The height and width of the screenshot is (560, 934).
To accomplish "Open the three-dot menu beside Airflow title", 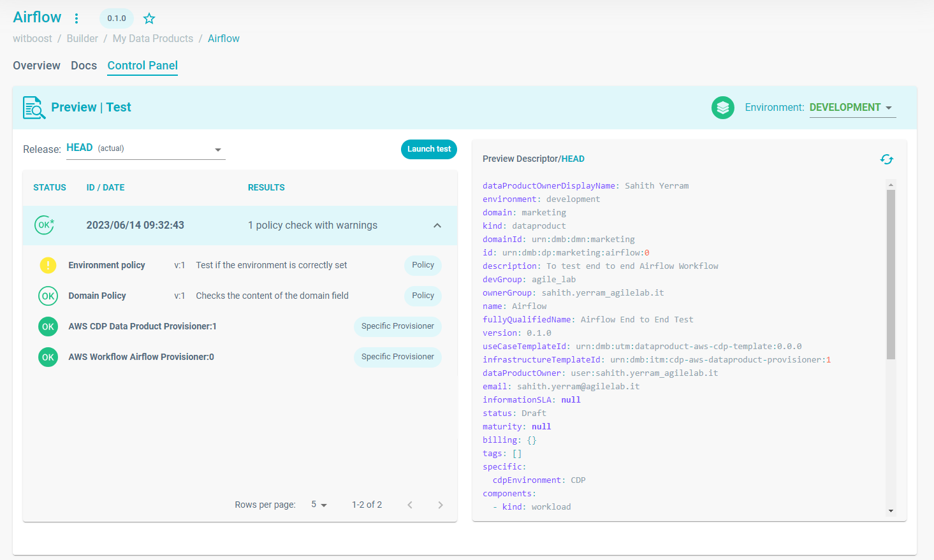I will [77, 18].
